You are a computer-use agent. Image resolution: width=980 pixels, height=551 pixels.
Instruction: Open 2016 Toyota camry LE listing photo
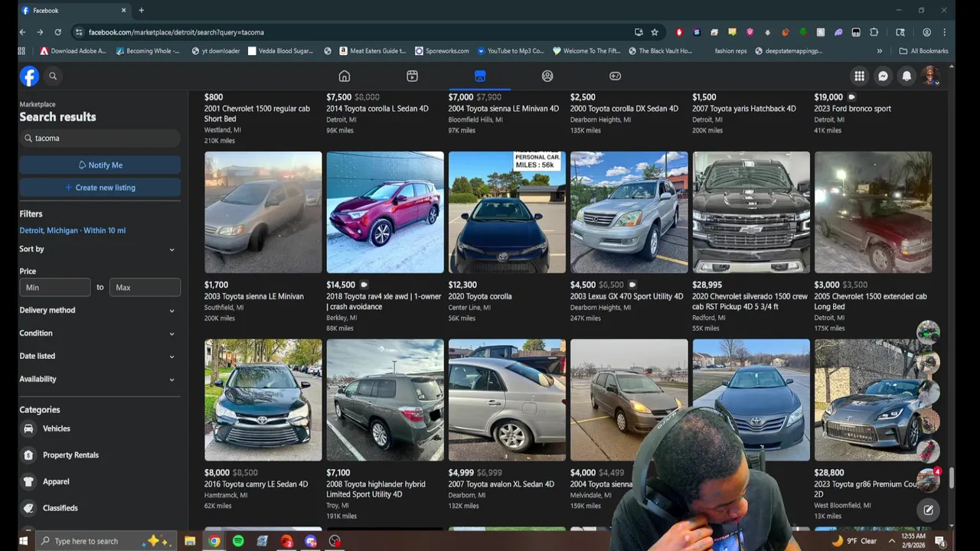click(263, 399)
